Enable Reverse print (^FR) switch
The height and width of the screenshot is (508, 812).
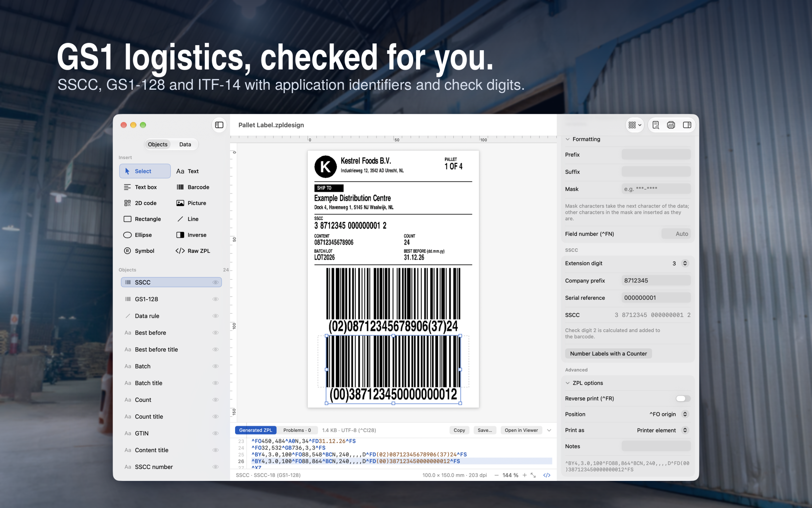[683, 398]
